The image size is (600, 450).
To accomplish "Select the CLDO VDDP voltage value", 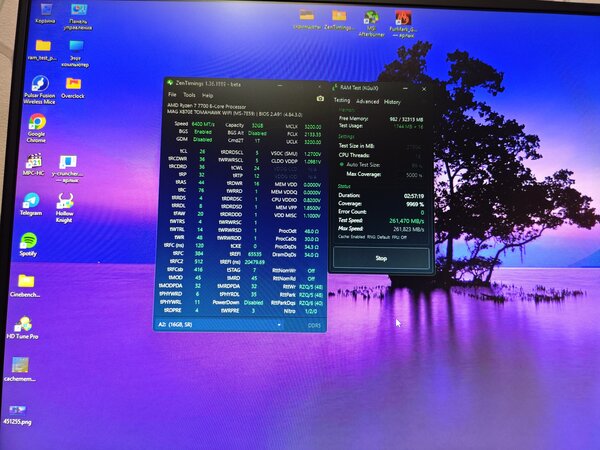I will (x=312, y=162).
